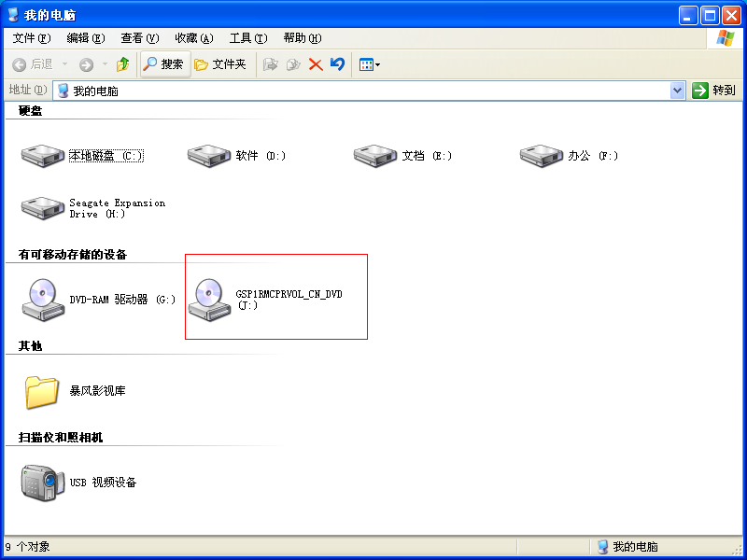Select the Seagate Expansion Drive (H:) icon

pyautogui.click(x=42, y=208)
